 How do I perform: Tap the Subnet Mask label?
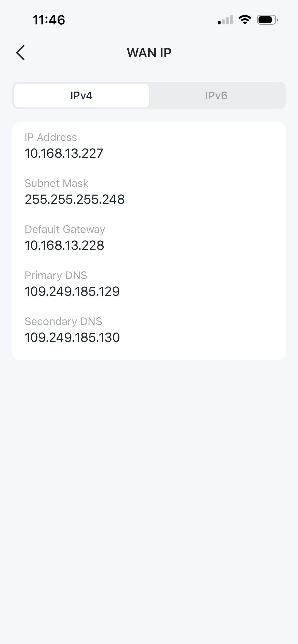click(x=56, y=183)
